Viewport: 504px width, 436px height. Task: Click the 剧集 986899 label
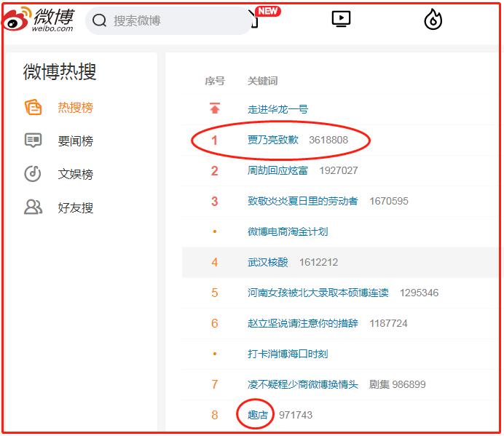[397, 384]
